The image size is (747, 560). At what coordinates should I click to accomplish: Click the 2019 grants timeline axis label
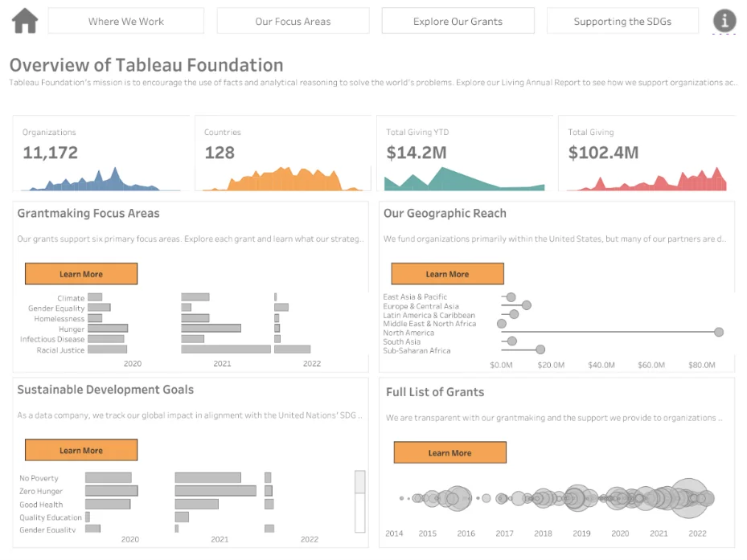tap(581, 533)
